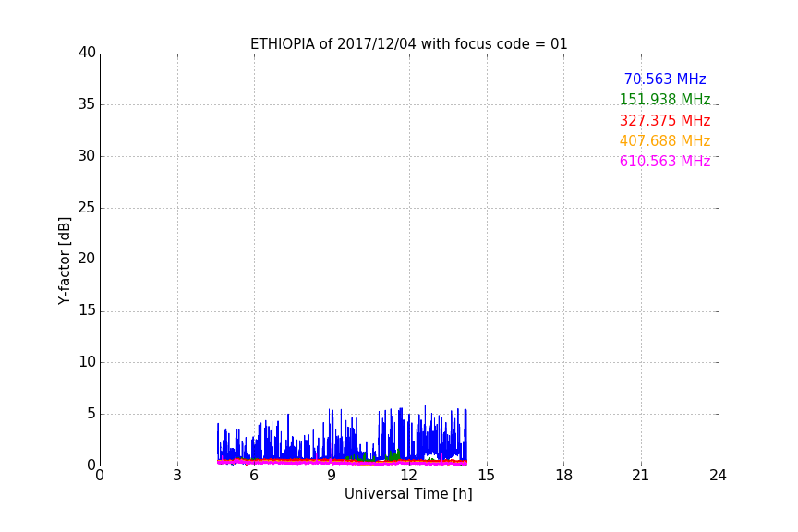The image size is (798, 532).
Task: Click the 21 tick on time axis
Action: tap(641, 476)
